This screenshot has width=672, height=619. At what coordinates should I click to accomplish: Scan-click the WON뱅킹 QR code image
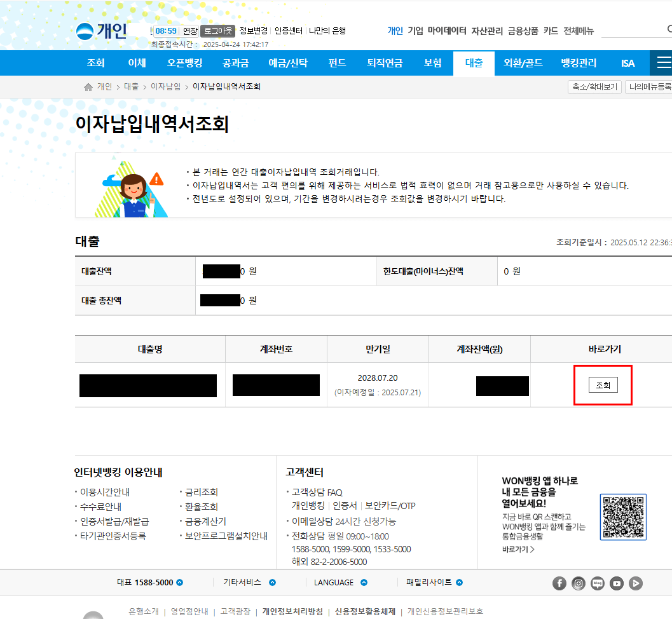[623, 517]
